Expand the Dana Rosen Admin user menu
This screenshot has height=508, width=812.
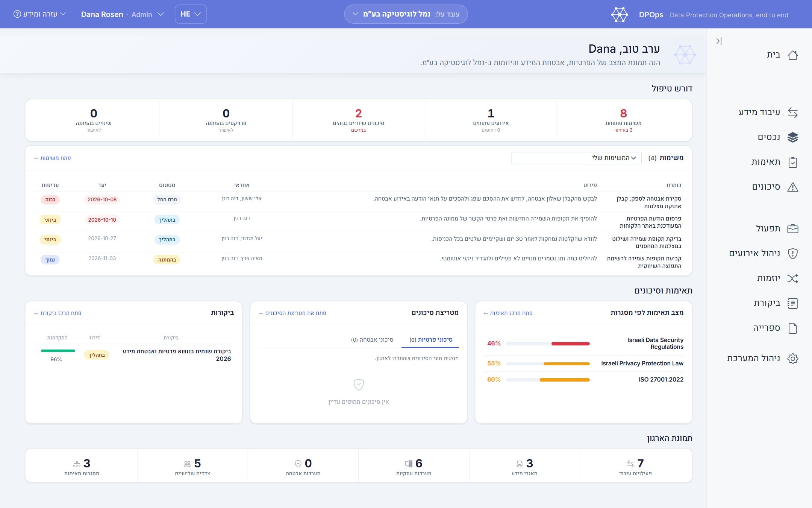[x=123, y=14]
